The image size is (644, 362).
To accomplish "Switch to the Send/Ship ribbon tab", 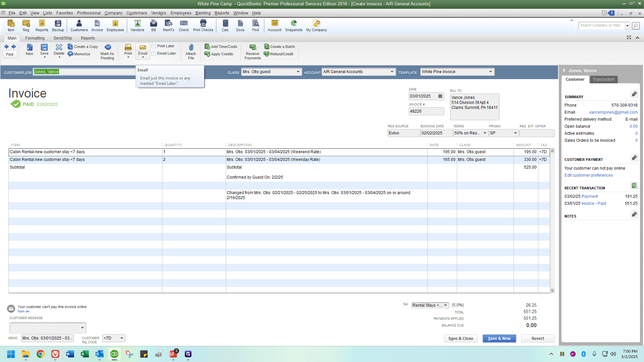I will (63, 38).
